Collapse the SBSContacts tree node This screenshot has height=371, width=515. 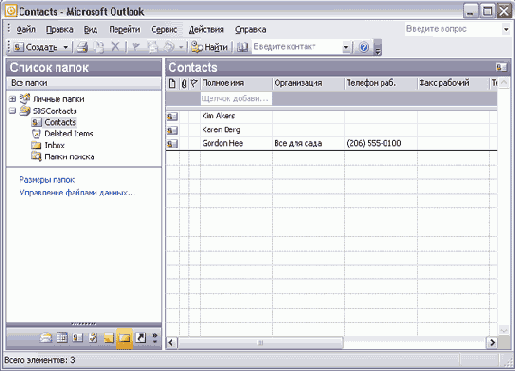12,111
